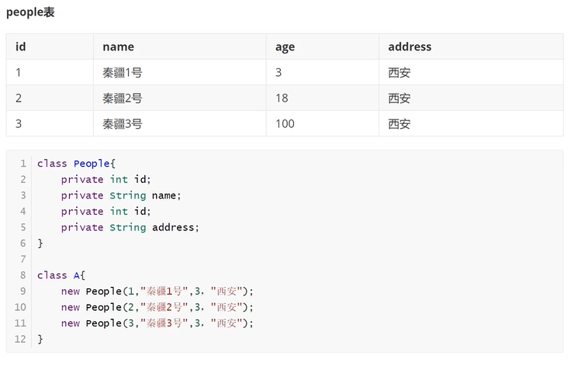The image size is (588, 366).
Task: Click the code line creating People with id 2
Action: [157, 307]
